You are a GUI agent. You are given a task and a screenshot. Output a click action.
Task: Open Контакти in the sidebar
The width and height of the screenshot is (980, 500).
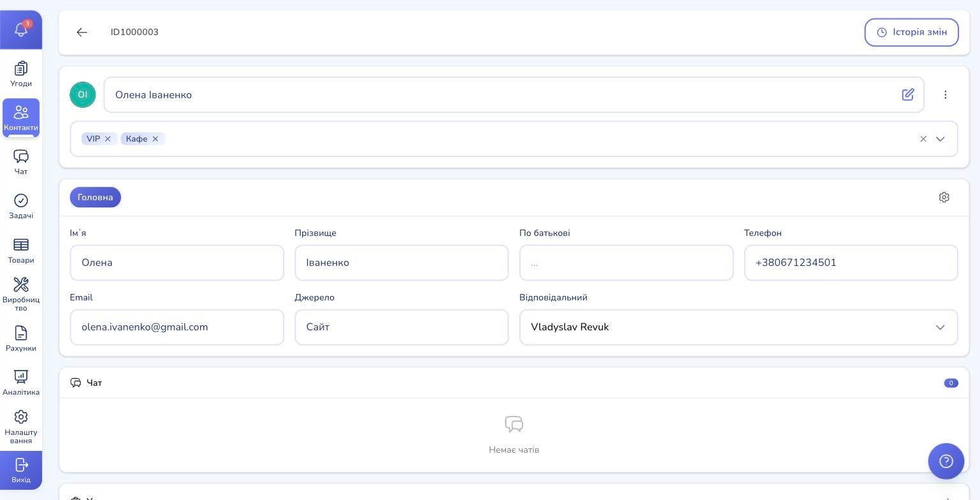[x=21, y=118]
